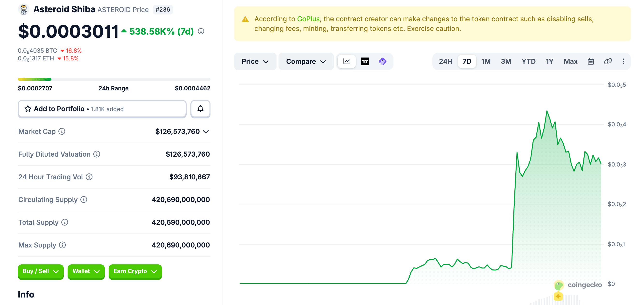The width and height of the screenshot is (644, 305).
Task: Click the Asteroid Shiba coin logo
Action: pos(24,9)
